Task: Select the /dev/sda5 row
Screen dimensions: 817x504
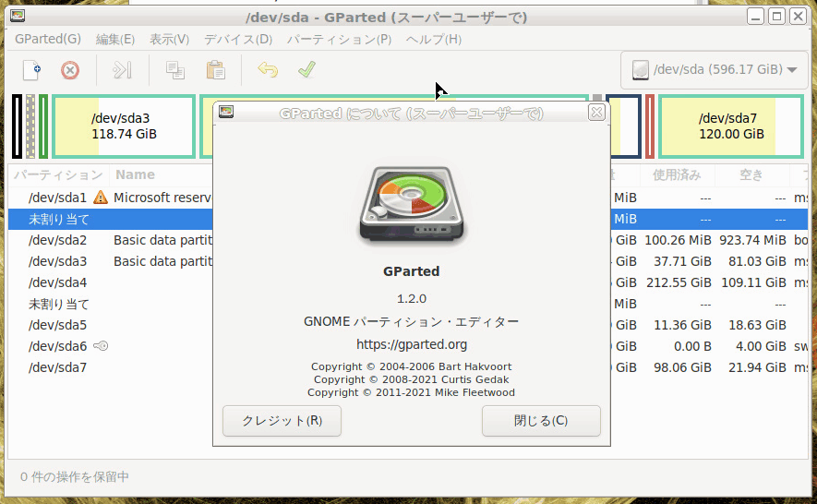Action: tap(408, 325)
